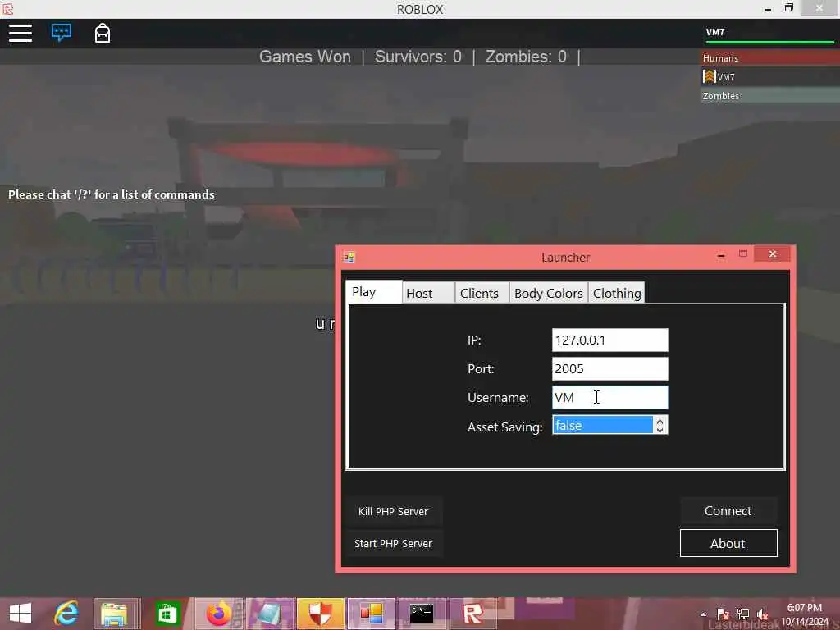840x630 pixels.
Task: Click VM7 in the player list
Action: point(769,76)
